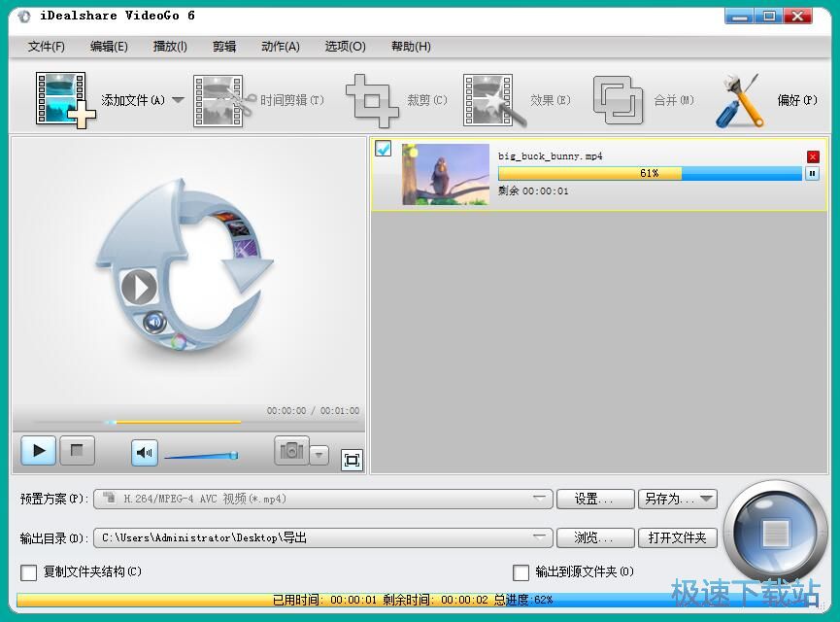Open the 另存为... dropdown button

click(x=677, y=499)
